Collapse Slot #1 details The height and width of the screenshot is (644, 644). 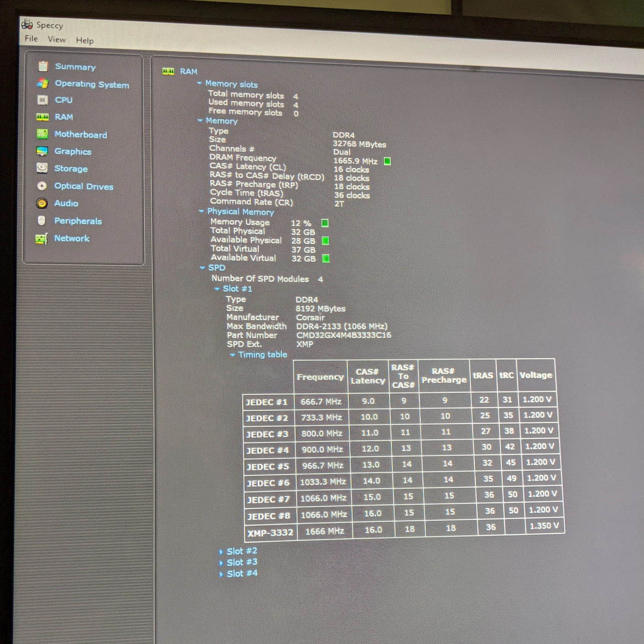[x=217, y=289]
